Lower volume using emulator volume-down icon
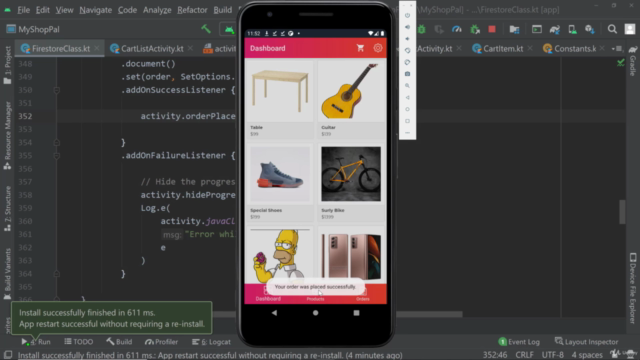Viewport: 640px width, 360px height. (407, 39)
